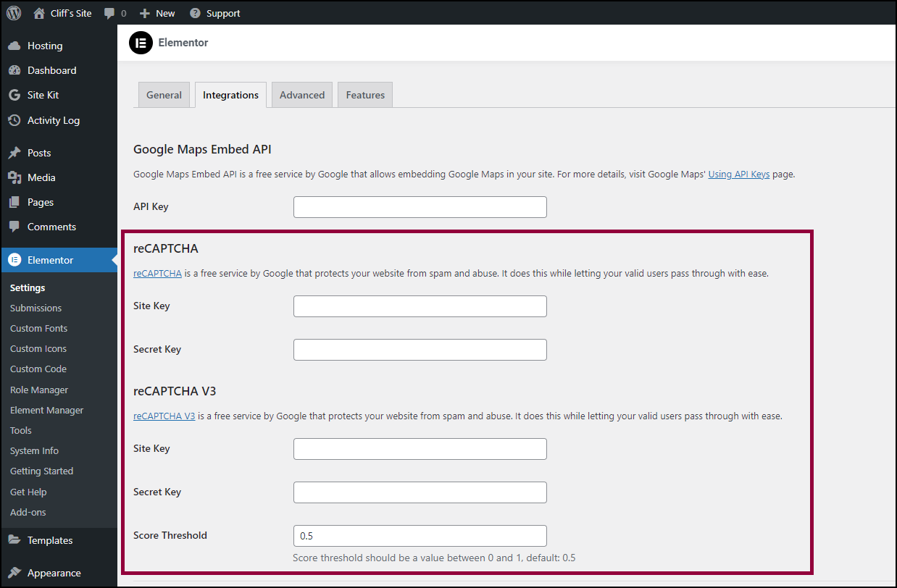Follow the Using API Keys link
Screen dimensions: 897x588
pos(739,175)
